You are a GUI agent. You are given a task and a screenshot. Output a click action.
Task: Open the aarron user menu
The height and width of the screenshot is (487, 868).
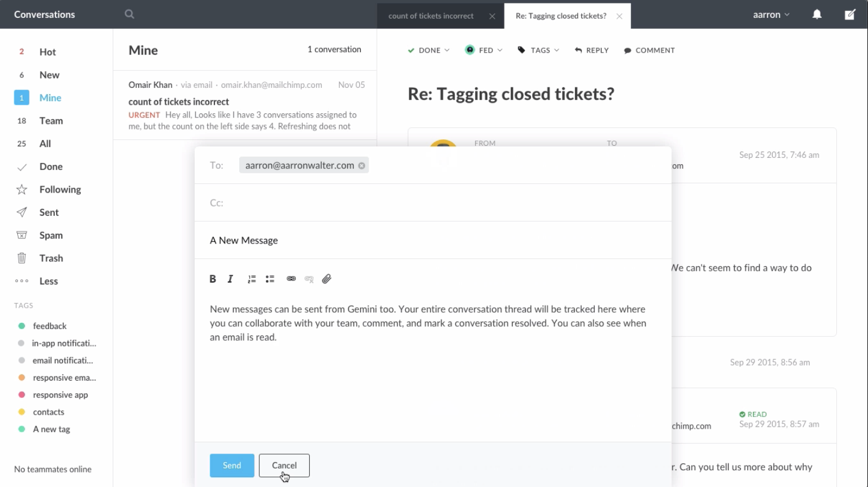click(x=771, y=14)
